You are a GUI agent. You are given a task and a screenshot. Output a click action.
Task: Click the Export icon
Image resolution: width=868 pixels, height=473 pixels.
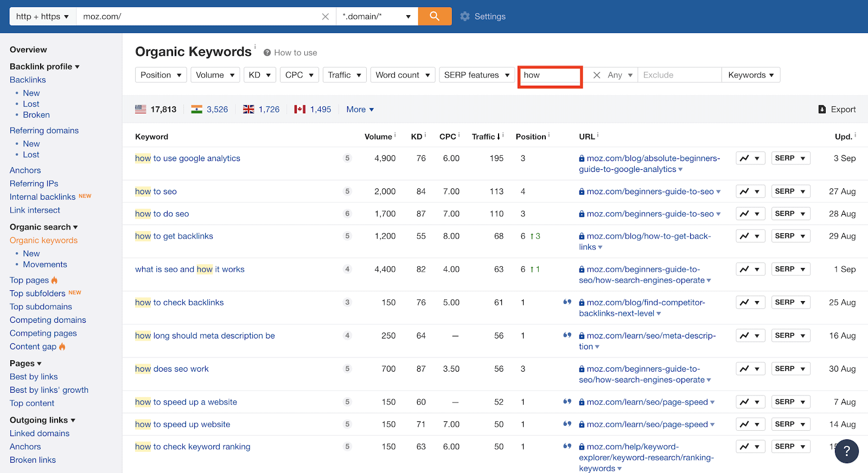[822, 110]
